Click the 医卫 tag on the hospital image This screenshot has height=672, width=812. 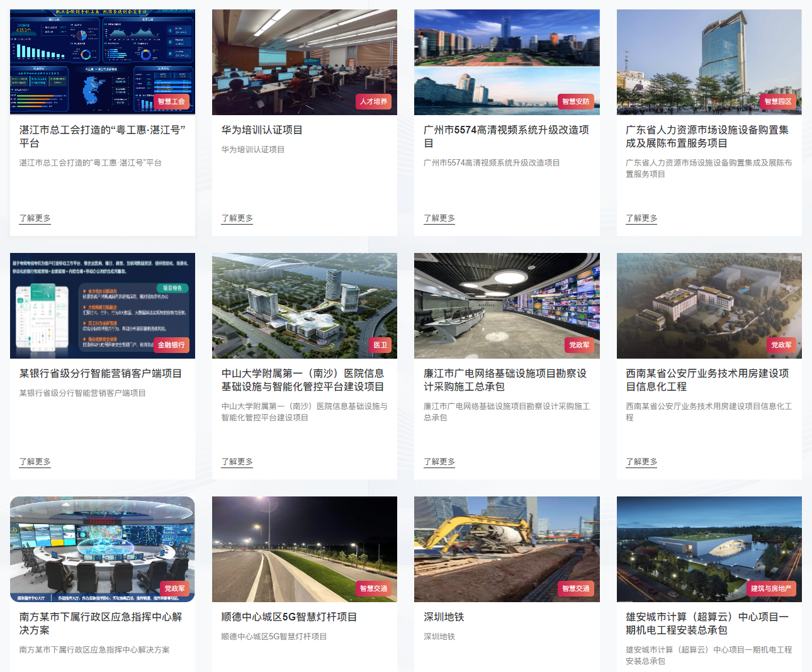[x=380, y=345]
